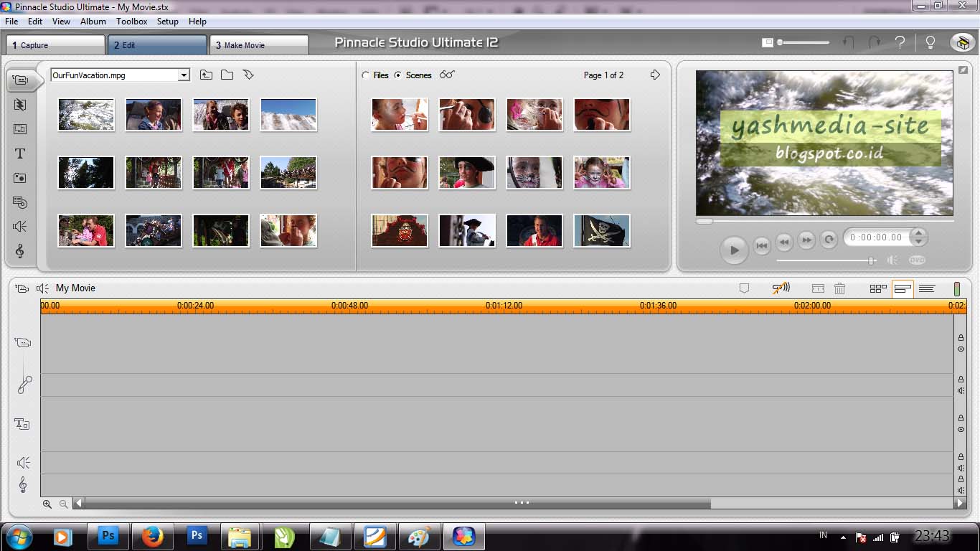This screenshot has height=551, width=980.
Task: Hide the main video track eye
Action: pos(961,349)
